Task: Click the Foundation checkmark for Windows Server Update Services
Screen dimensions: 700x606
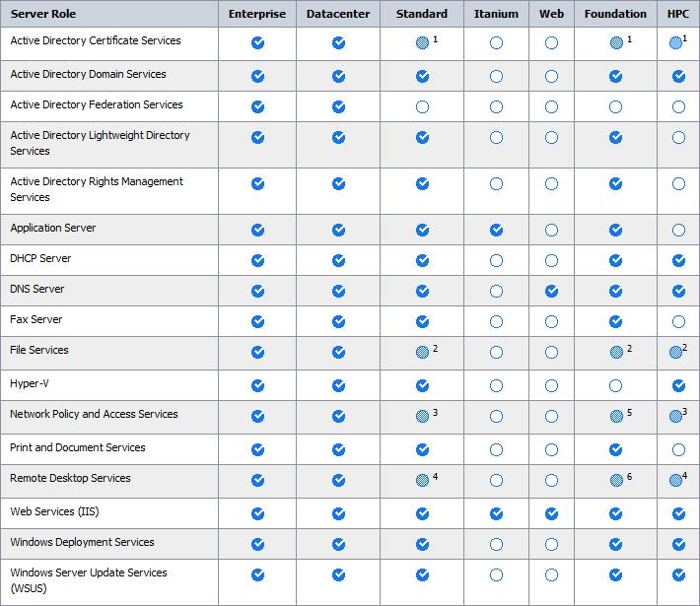Action: 615,575
